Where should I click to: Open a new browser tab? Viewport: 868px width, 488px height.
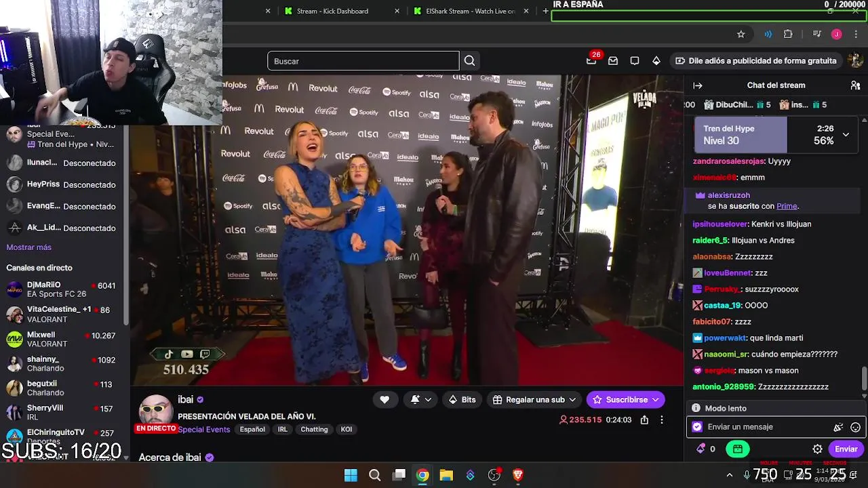[545, 11]
